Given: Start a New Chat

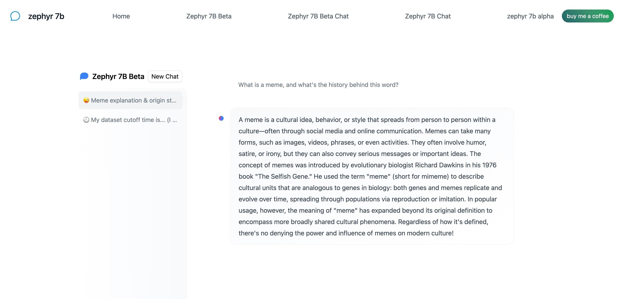Looking at the screenshot, I should [x=165, y=76].
